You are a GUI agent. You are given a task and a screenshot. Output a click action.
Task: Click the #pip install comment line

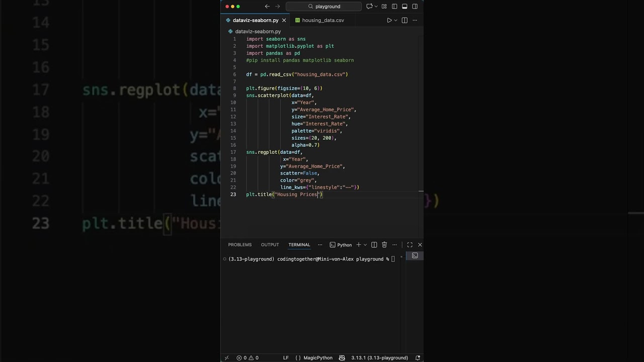pos(300,60)
